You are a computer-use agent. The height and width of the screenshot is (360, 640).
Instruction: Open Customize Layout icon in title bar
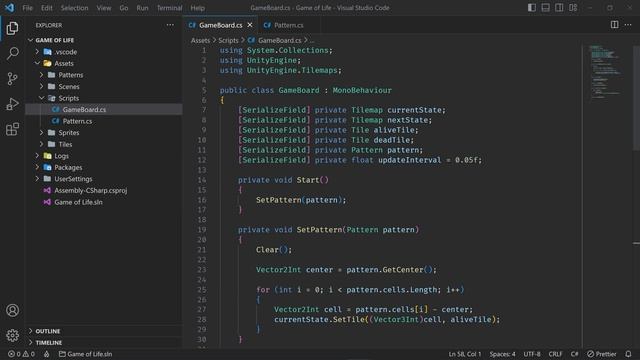573,8
